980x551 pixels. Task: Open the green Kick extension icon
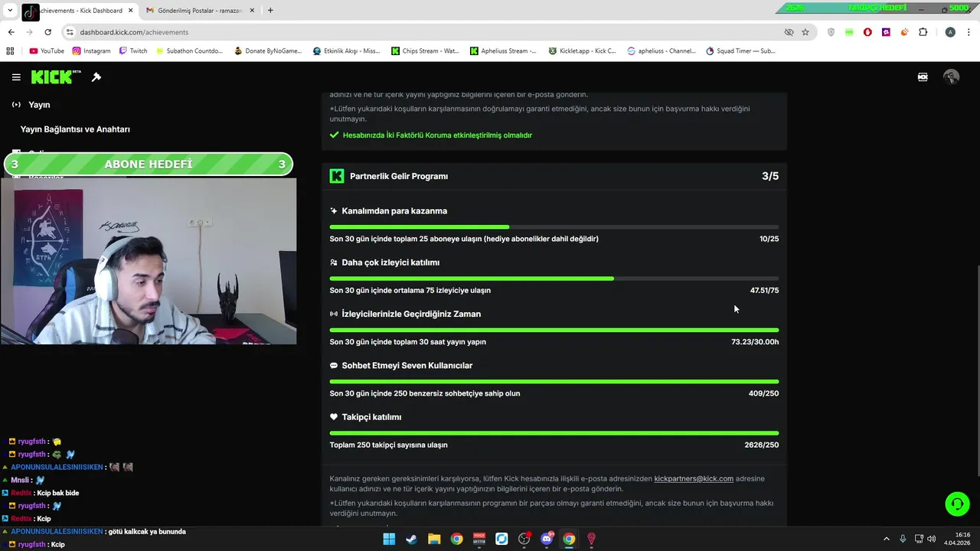coord(849,32)
